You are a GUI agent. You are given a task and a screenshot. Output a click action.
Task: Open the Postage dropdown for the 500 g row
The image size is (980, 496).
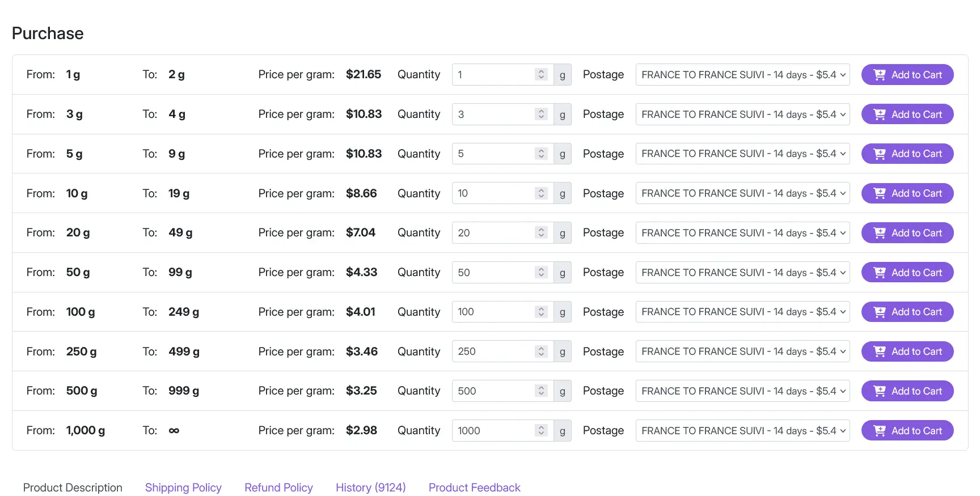(x=742, y=391)
